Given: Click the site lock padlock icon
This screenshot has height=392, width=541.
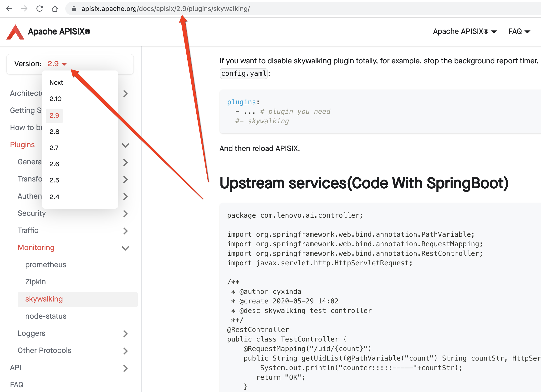Looking at the screenshot, I should click(74, 9).
